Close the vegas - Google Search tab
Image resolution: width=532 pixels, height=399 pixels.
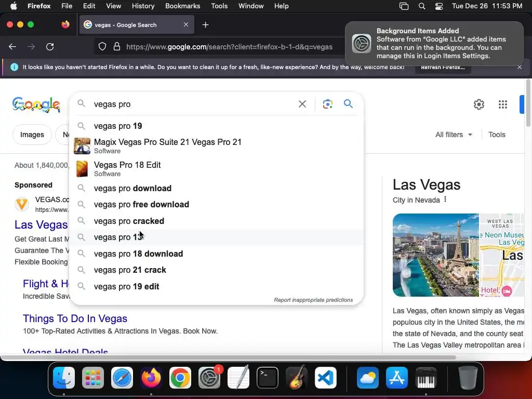[186, 24]
